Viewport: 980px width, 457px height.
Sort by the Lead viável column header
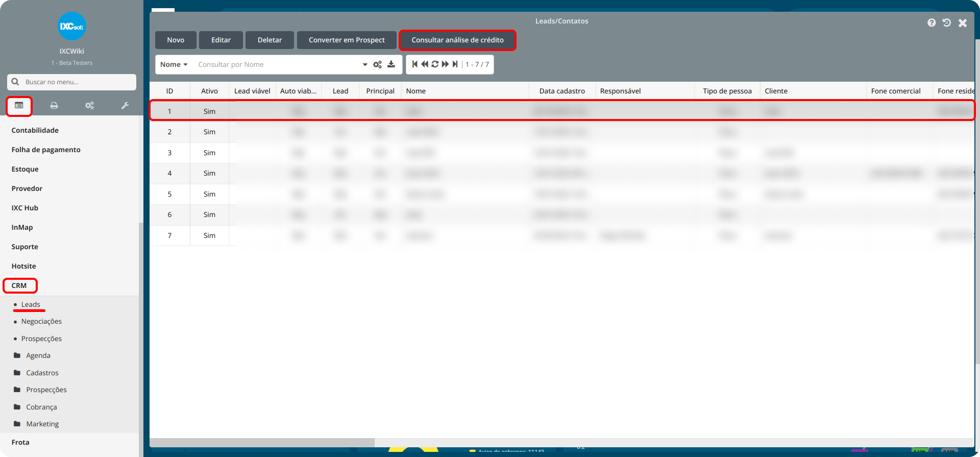(x=252, y=91)
